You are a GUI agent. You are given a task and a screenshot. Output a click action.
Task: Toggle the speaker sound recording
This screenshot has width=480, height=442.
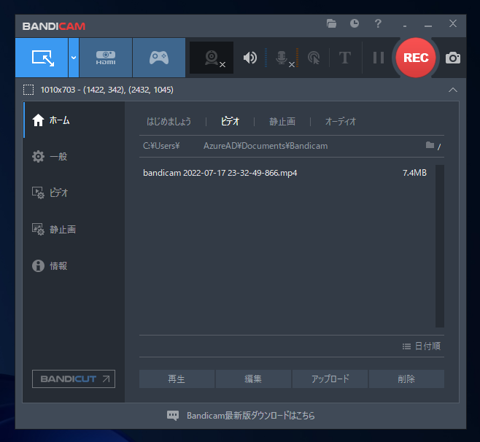point(250,58)
